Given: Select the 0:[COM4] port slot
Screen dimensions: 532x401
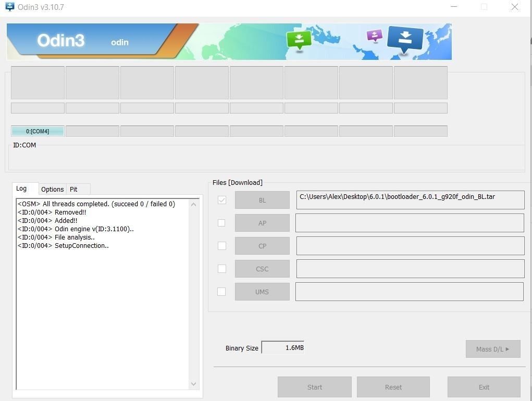Looking at the screenshot, I should pyautogui.click(x=38, y=131).
